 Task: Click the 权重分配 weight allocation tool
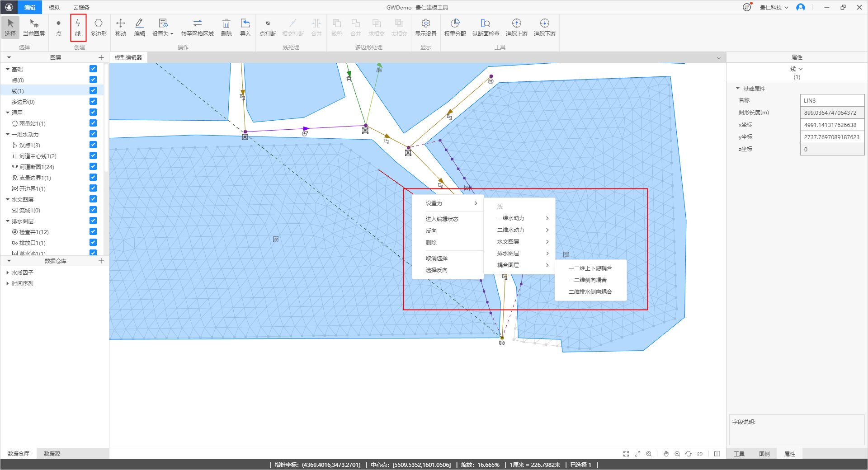[455, 27]
